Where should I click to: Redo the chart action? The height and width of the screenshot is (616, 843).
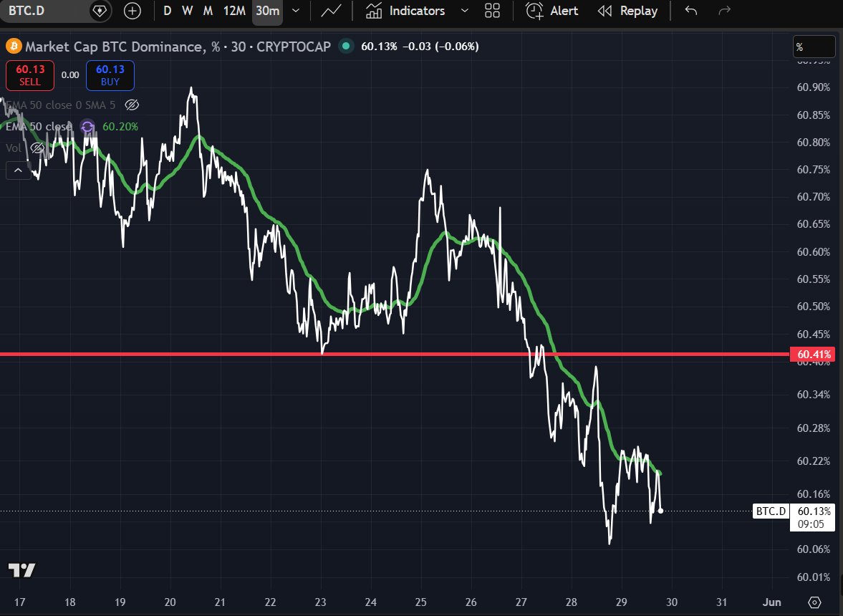(x=725, y=11)
